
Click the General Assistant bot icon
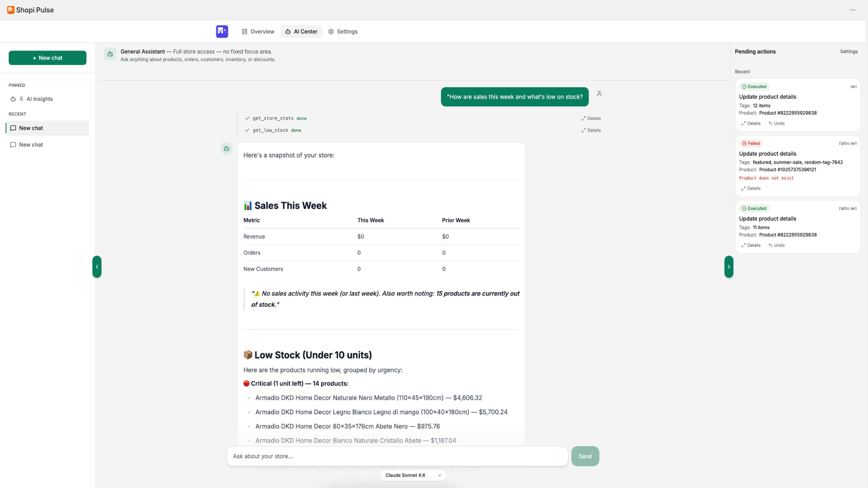tap(110, 54)
